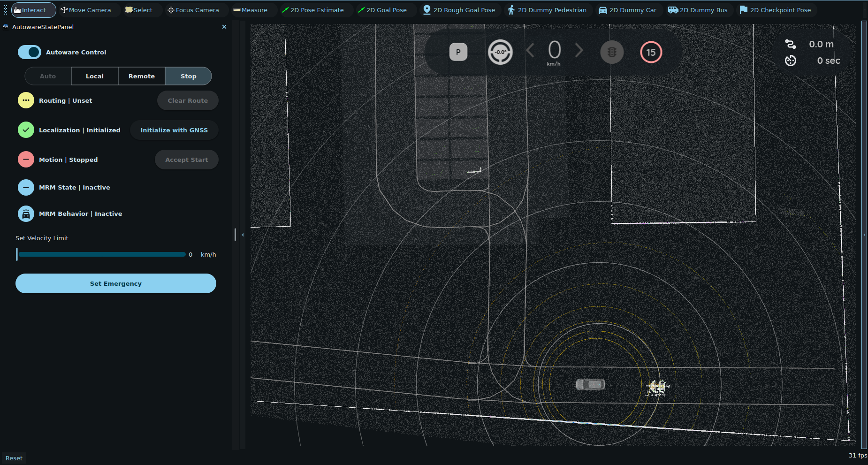Select the 2D Dummy Bus tool
The image size is (868, 465).
pyautogui.click(x=698, y=10)
